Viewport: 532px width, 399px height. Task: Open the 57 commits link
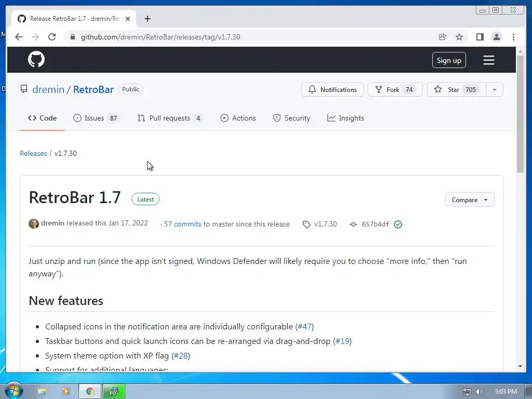(182, 224)
